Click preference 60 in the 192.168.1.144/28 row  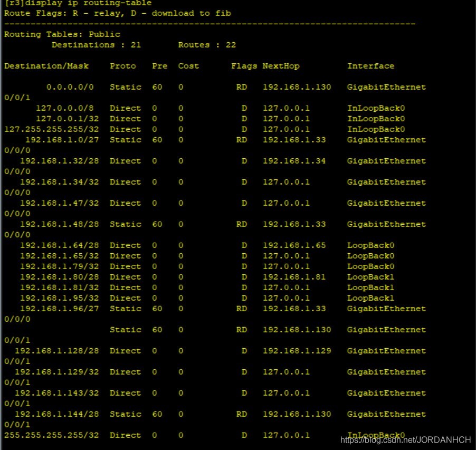tap(157, 414)
